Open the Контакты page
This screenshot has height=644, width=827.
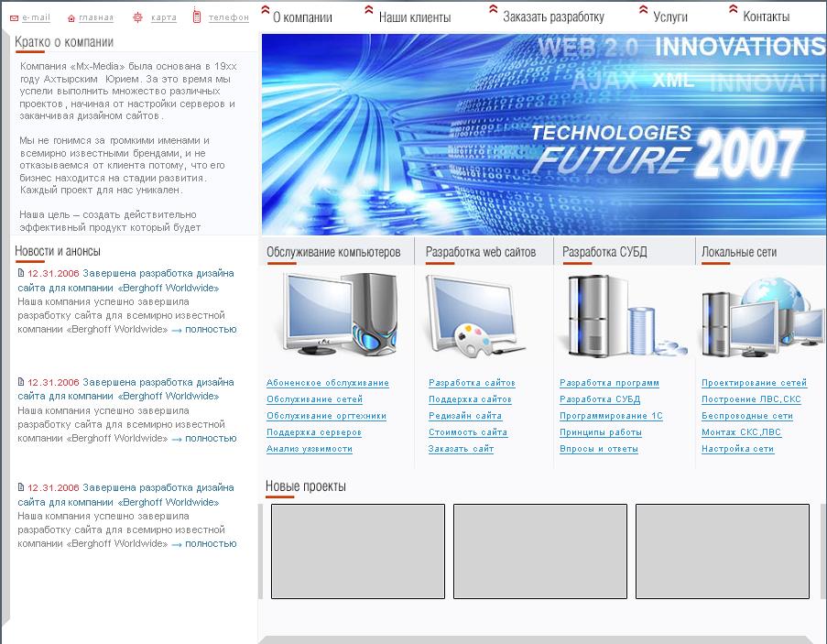(766, 17)
